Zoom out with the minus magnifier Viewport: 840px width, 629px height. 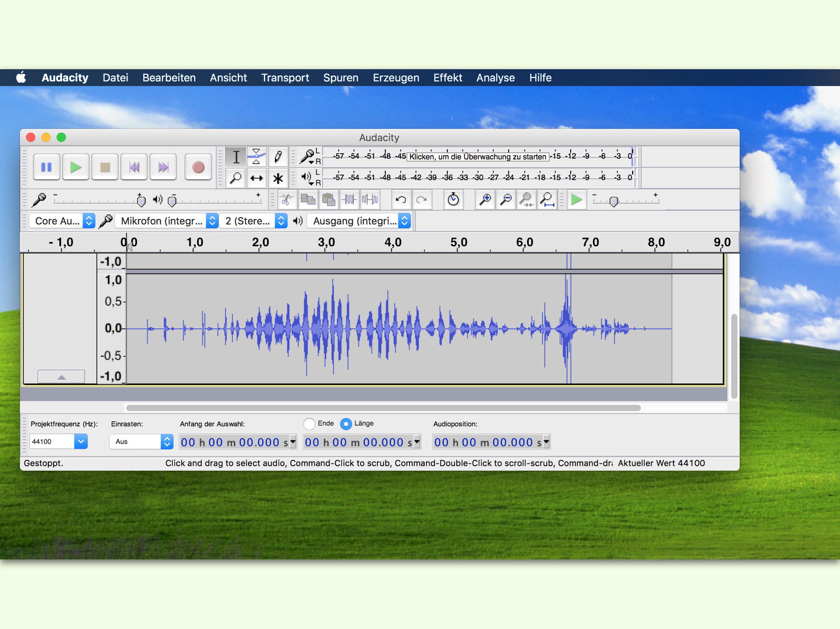(506, 199)
